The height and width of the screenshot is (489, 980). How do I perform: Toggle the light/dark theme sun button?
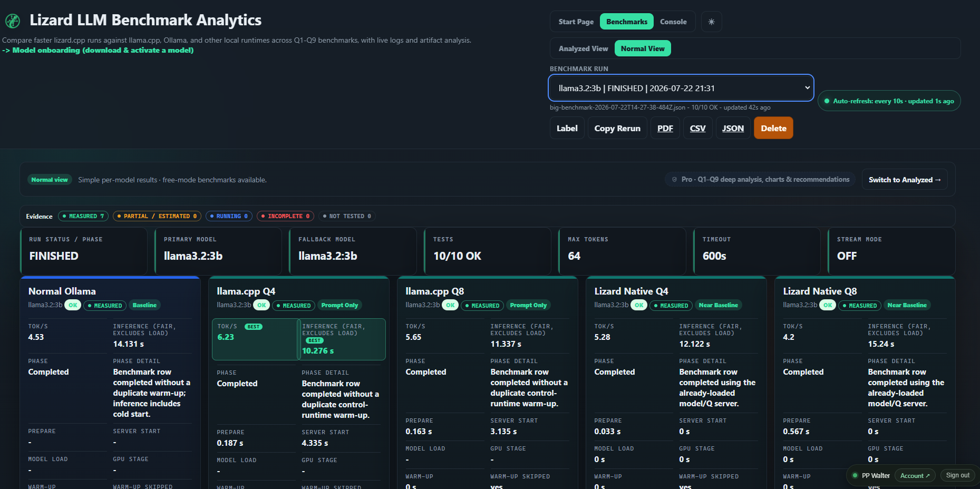(711, 22)
